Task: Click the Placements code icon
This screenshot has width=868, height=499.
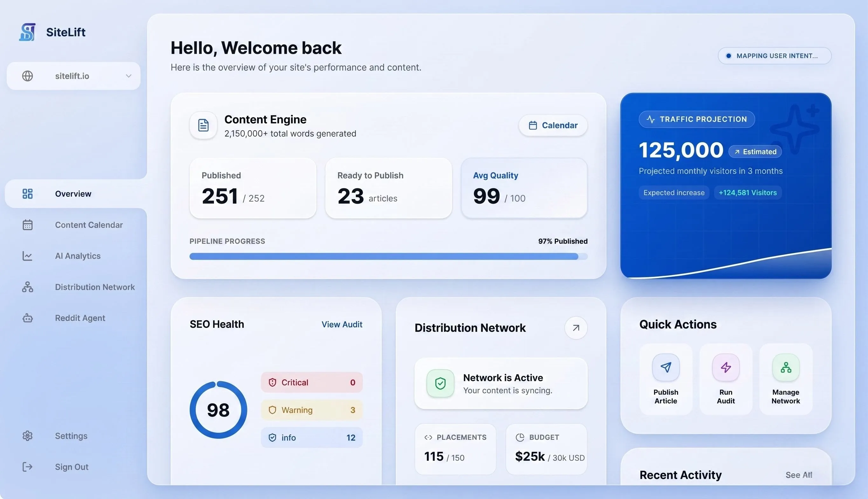Action: (428, 437)
